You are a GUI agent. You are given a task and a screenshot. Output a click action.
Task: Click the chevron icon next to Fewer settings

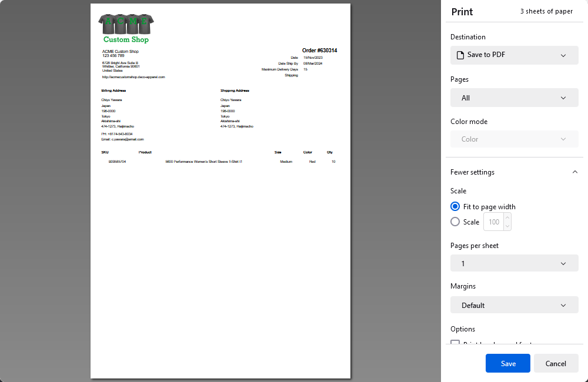point(574,172)
